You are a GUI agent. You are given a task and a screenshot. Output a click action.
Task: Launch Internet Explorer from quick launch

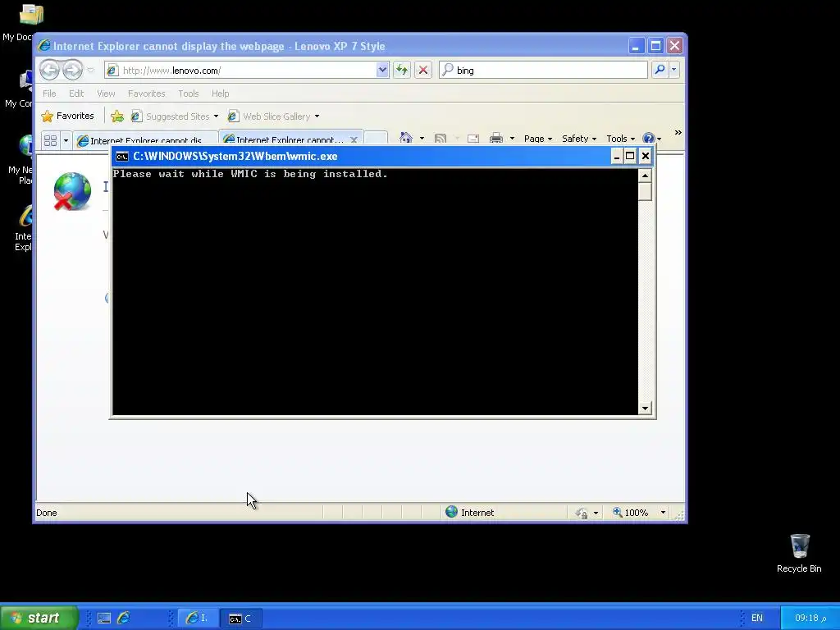point(124,619)
